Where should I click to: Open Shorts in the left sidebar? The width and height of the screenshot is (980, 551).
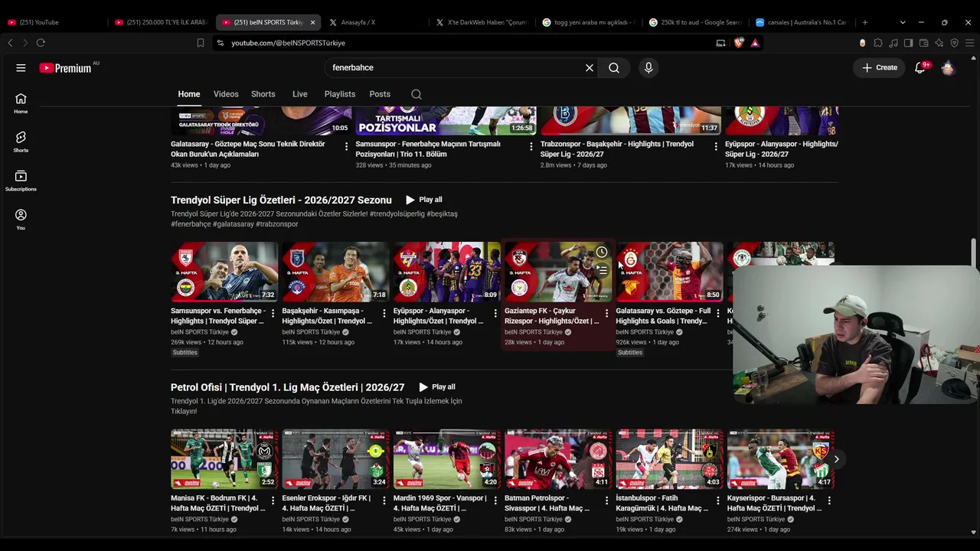(21, 142)
